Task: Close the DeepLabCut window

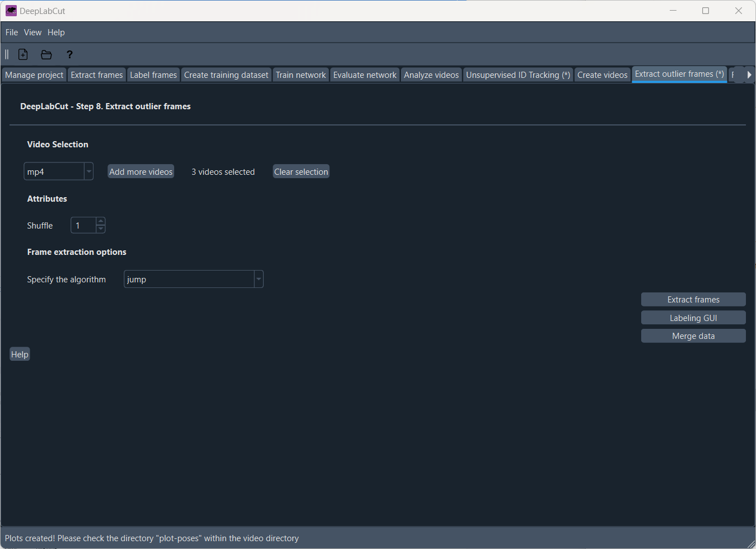Action: [x=739, y=11]
